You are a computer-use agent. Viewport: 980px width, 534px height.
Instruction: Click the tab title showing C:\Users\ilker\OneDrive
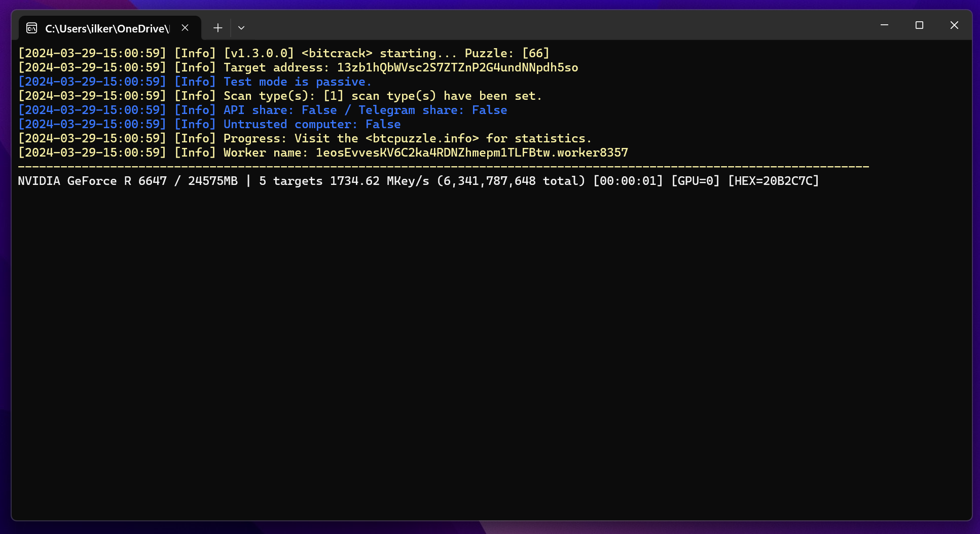(106, 28)
